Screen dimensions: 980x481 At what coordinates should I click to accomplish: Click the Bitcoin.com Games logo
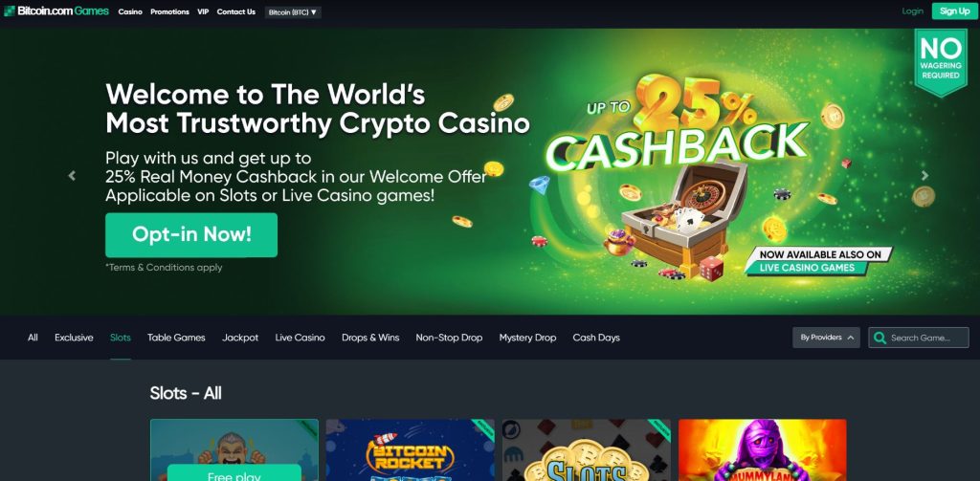[x=56, y=11]
